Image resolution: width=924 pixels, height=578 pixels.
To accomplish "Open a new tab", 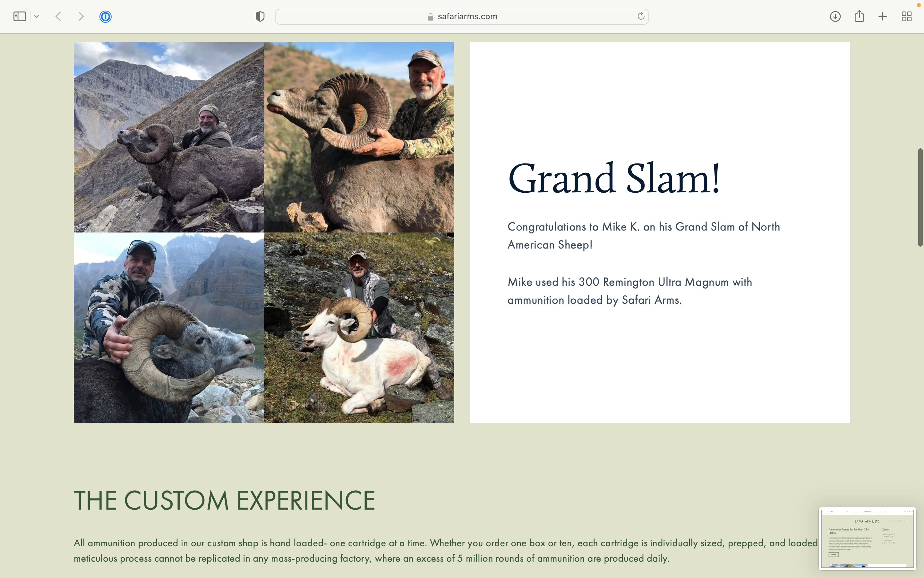I will pyautogui.click(x=883, y=16).
